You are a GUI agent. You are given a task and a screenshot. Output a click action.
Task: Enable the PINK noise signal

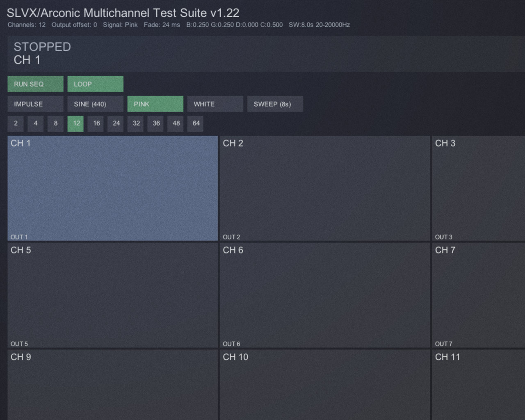(155, 104)
